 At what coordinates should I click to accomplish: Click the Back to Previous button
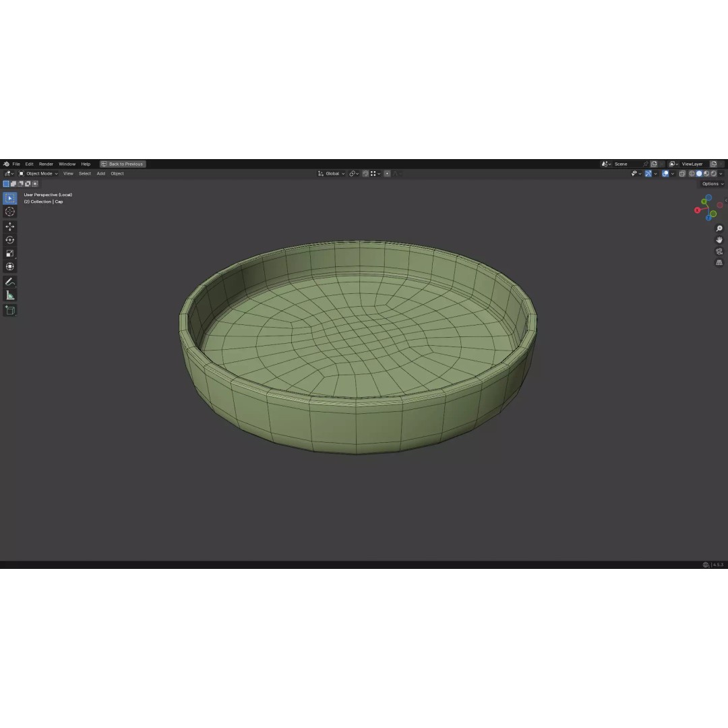(x=123, y=164)
